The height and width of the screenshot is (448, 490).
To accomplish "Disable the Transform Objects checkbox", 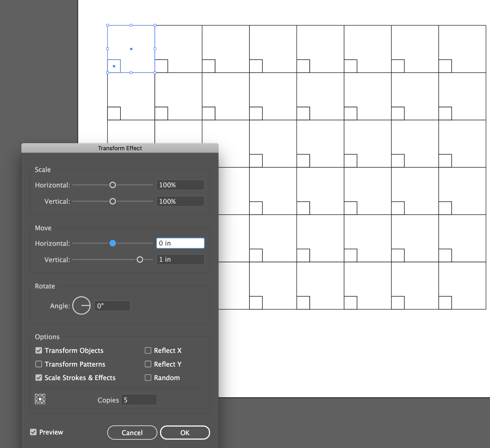I will [39, 350].
